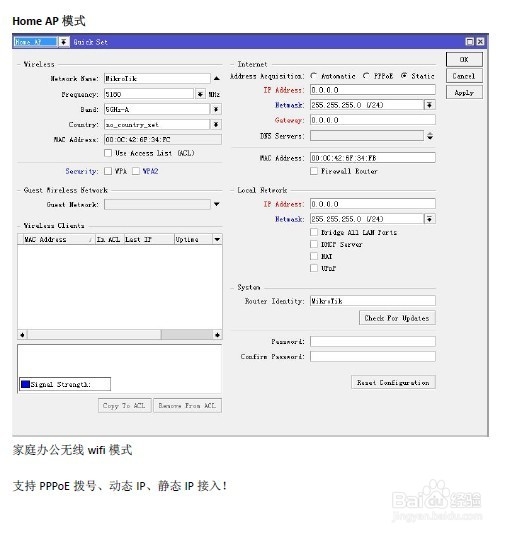This screenshot has width=512, height=534.
Task: Close the Quick Set window
Action: click(480, 42)
